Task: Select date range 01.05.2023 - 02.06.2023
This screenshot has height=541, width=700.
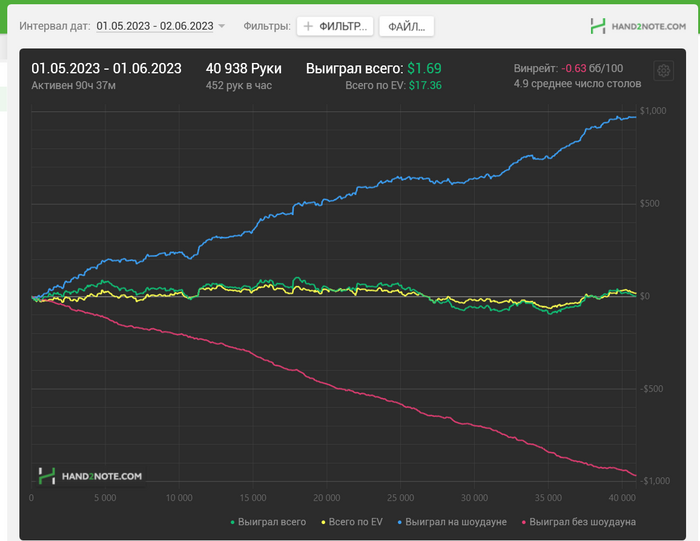Action: tap(155, 26)
